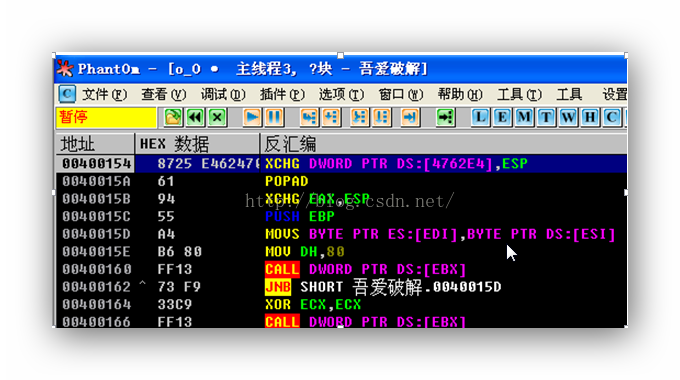
Task: Select the POPAD instruction row
Action: click(x=341, y=181)
